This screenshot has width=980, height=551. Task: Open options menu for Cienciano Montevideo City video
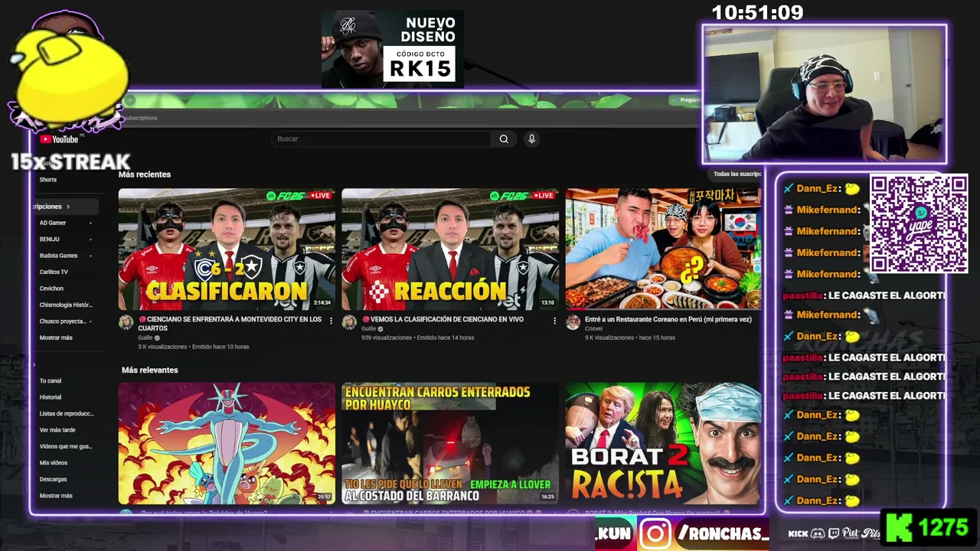point(332,321)
